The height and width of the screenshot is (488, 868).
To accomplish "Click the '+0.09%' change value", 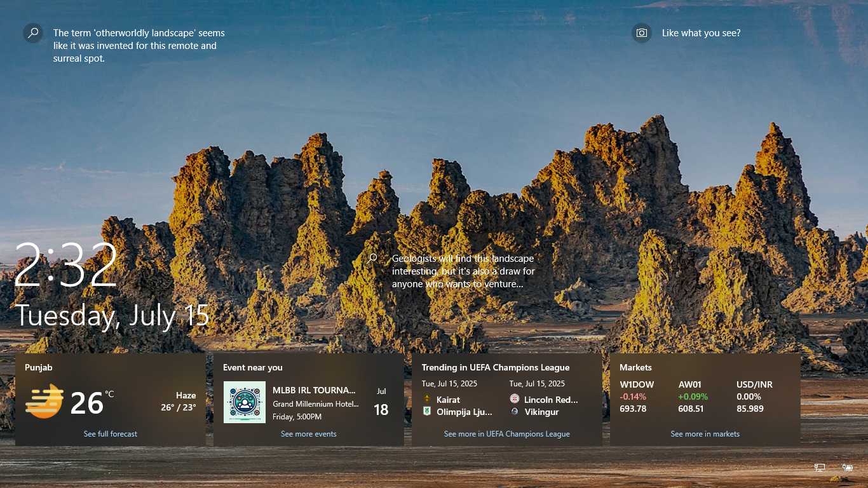I will [x=693, y=396].
